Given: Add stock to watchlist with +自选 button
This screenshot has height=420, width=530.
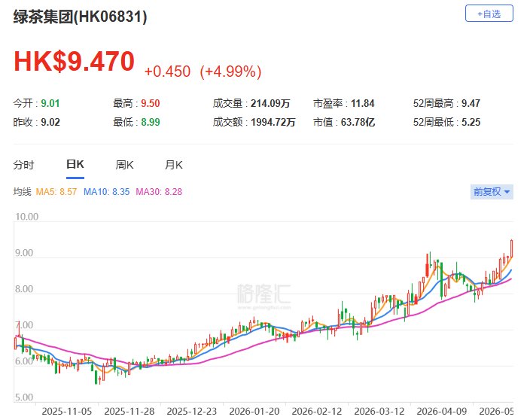Looking at the screenshot, I should click(x=489, y=14).
